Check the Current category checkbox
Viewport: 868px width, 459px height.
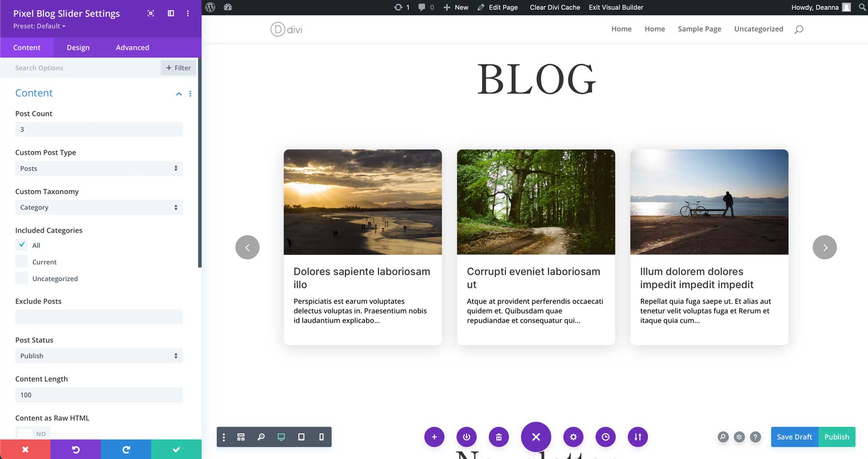[x=21, y=261]
